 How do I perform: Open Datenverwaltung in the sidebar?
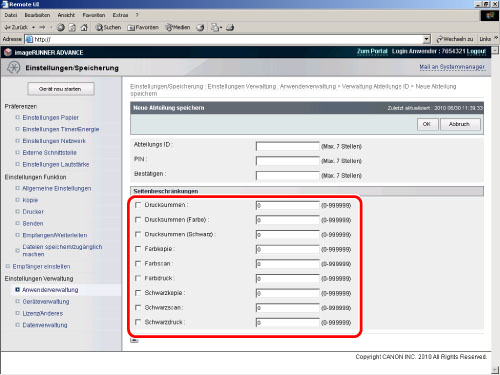click(x=45, y=325)
